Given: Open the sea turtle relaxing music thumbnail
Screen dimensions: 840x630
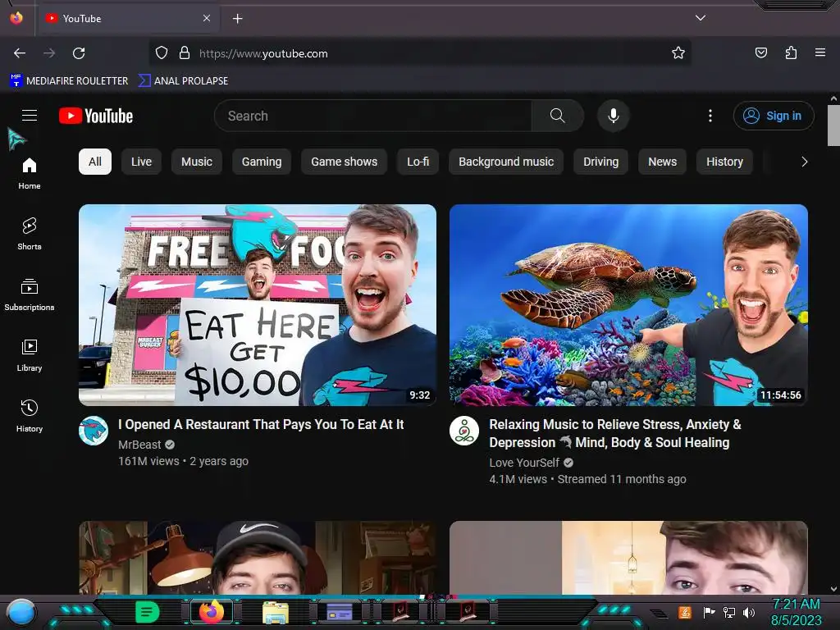Looking at the screenshot, I should coord(628,305).
